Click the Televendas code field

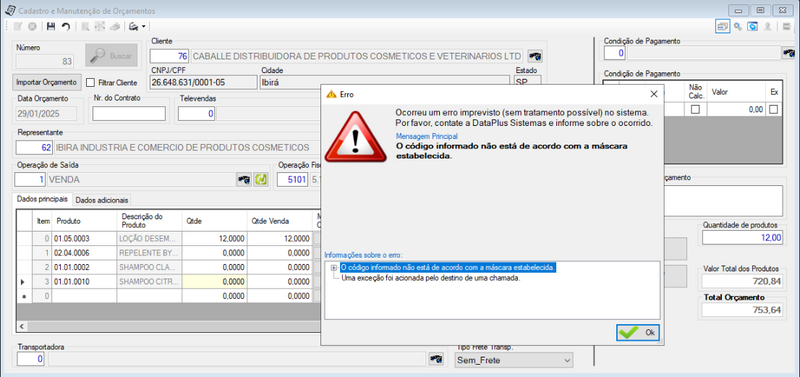coord(196,114)
